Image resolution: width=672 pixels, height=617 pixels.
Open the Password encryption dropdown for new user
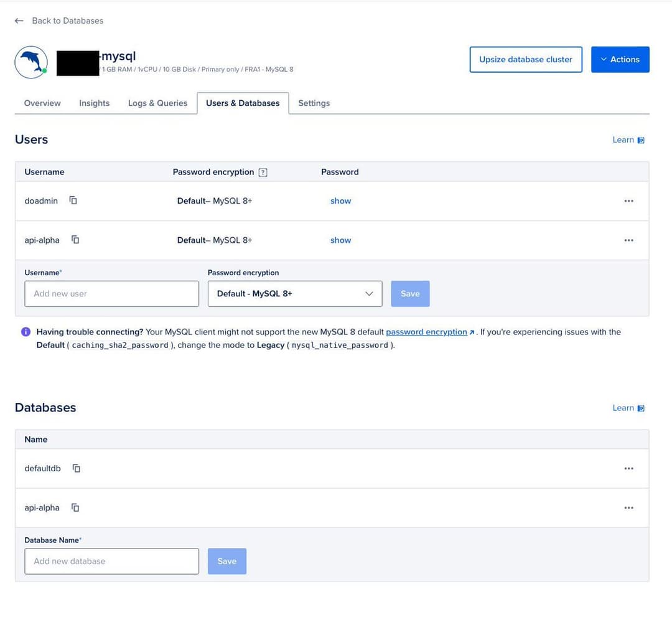pos(295,294)
